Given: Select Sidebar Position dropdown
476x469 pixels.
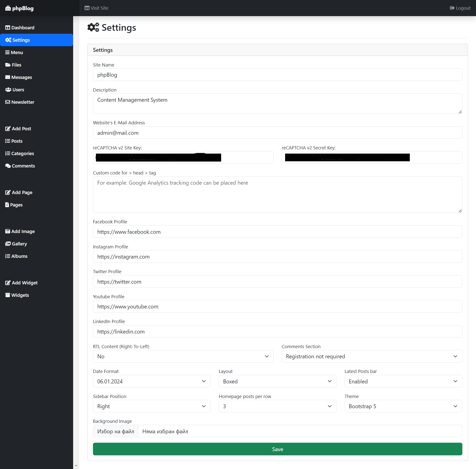Looking at the screenshot, I should (x=151, y=406).
